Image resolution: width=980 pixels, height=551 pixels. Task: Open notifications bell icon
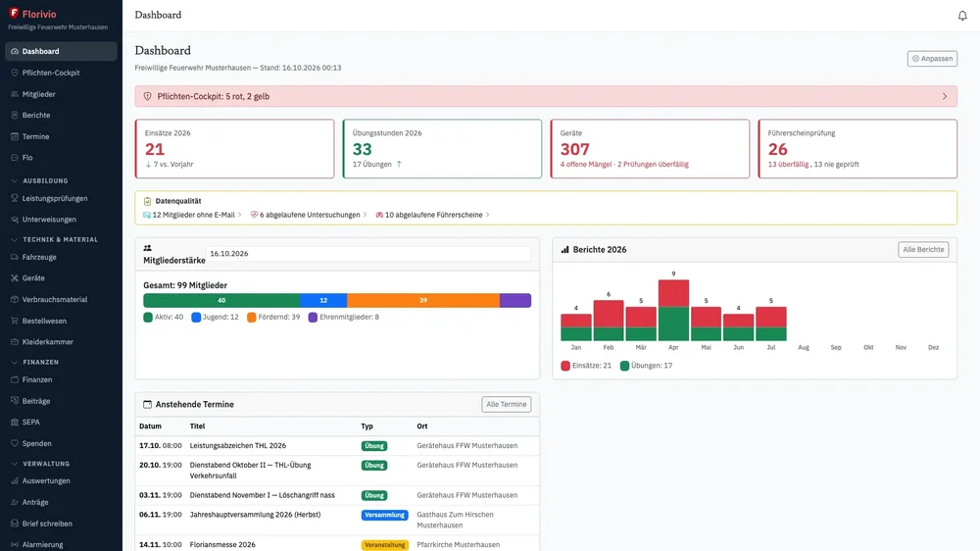962,16
